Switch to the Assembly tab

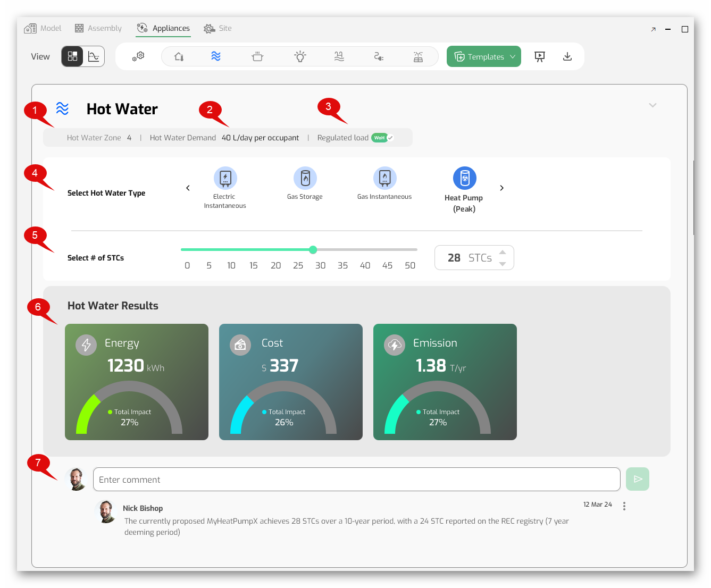click(98, 28)
